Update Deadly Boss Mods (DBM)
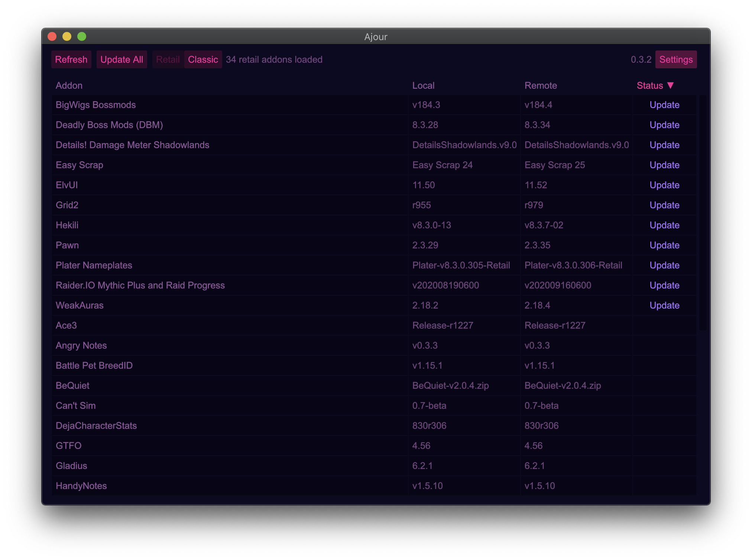 [664, 125]
